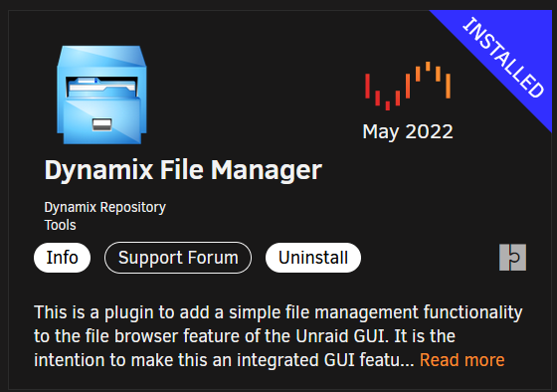Image resolution: width=557 pixels, height=392 pixels.
Task: Click the plugin description paragraph text
Action: pyautogui.click(x=278, y=336)
